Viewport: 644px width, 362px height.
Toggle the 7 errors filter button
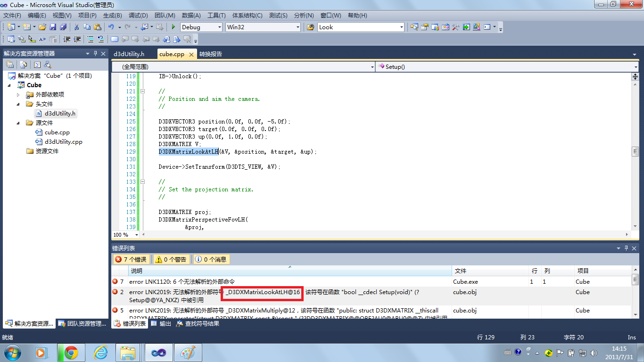[x=131, y=259]
